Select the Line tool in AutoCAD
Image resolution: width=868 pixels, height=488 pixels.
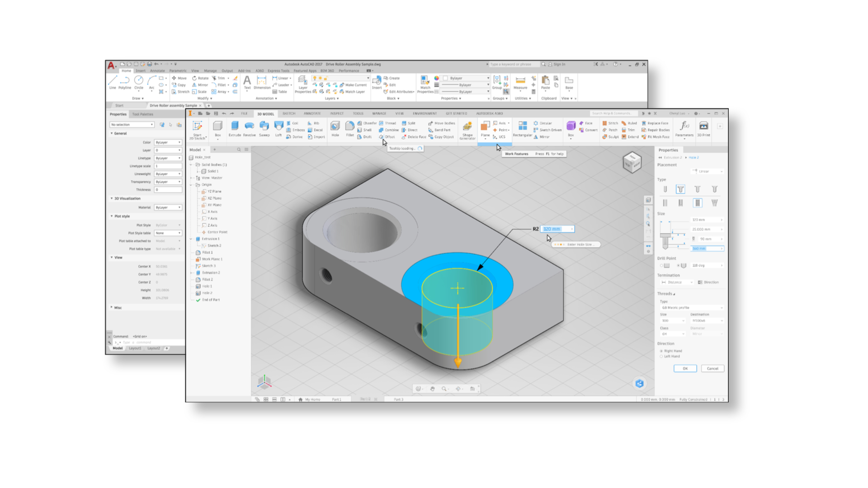tap(113, 83)
